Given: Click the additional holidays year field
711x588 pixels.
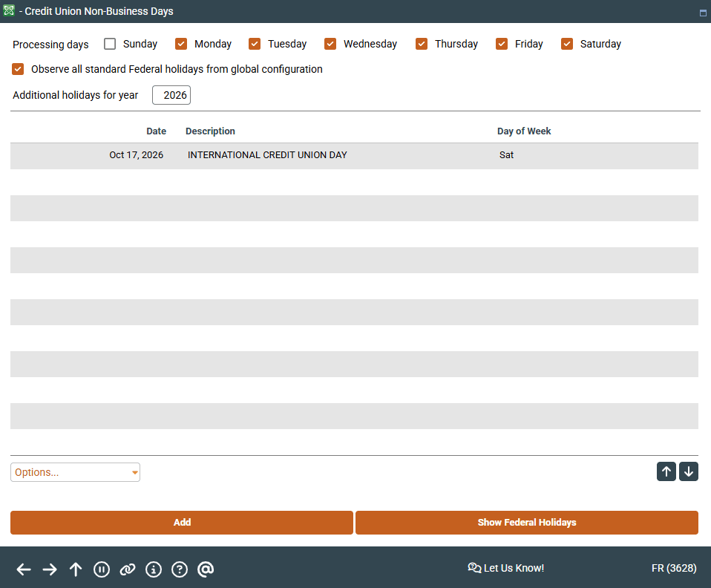Looking at the screenshot, I should (x=171, y=95).
